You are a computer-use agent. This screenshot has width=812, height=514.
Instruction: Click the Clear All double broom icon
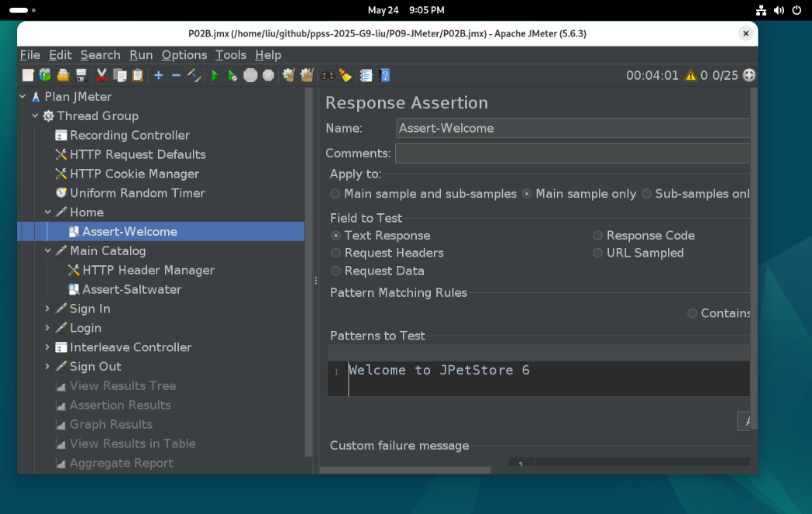click(x=307, y=76)
